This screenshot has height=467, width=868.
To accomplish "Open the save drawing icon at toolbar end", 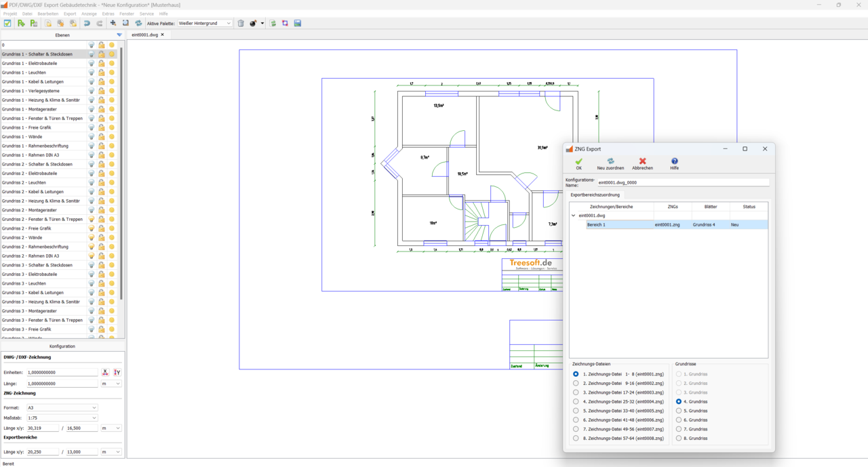I will [297, 23].
